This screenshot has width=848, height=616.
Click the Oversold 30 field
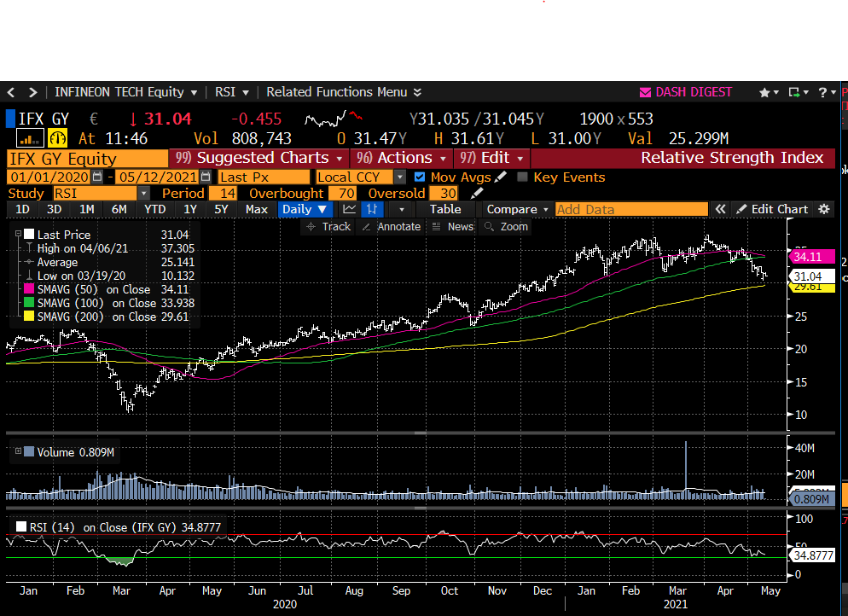[x=444, y=193]
